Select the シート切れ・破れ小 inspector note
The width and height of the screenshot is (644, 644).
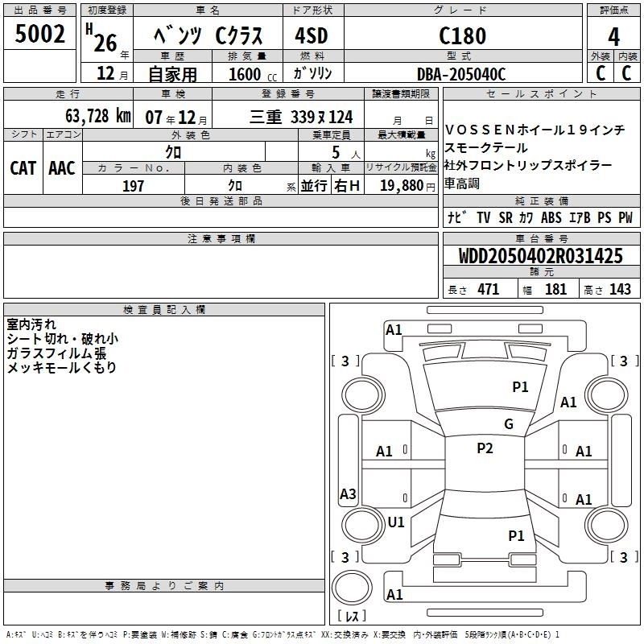tap(63, 339)
